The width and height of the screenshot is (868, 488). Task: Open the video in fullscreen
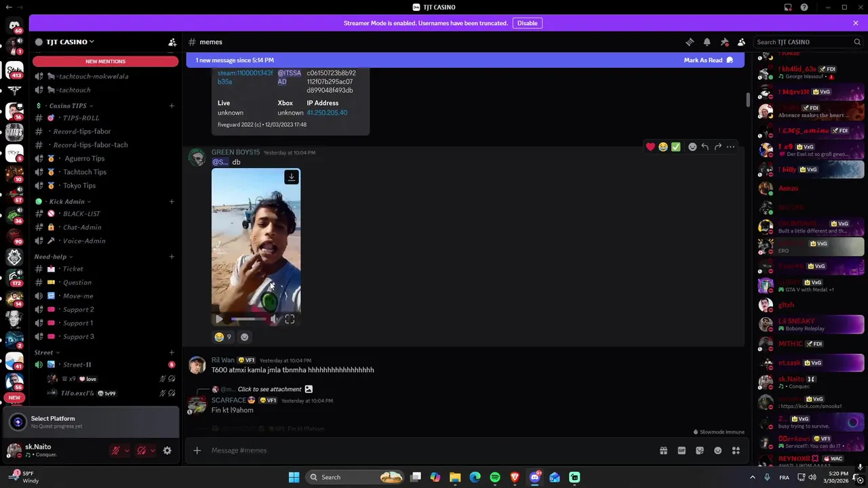click(x=290, y=319)
